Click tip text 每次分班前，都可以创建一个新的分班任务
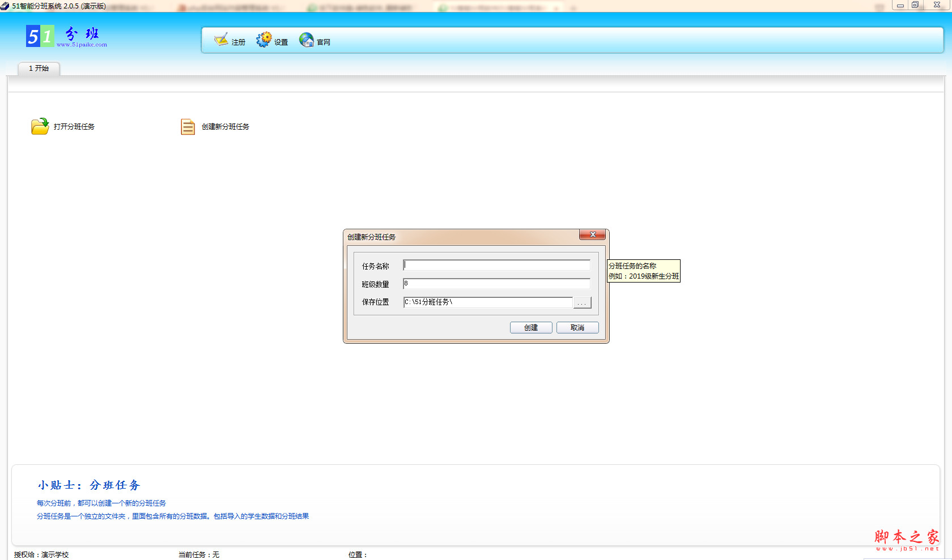Viewport: 952px width, 560px height. click(x=101, y=503)
